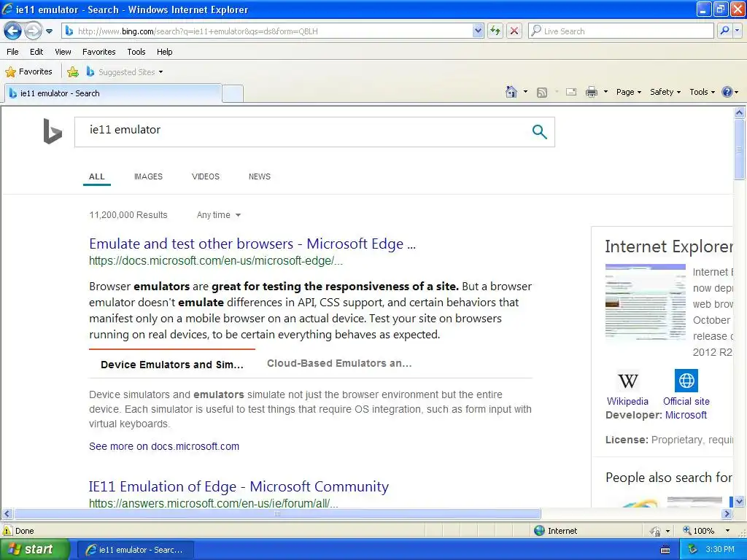Click the Stop loading red X icon
This screenshot has width=747, height=560.
[x=514, y=31]
